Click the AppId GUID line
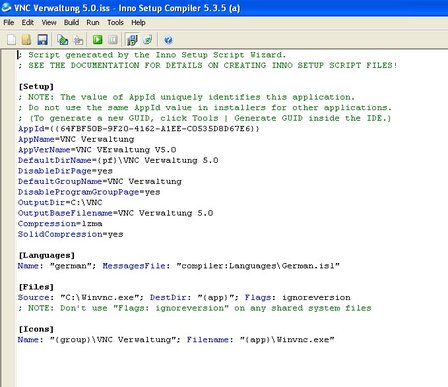 coord(139,129)
